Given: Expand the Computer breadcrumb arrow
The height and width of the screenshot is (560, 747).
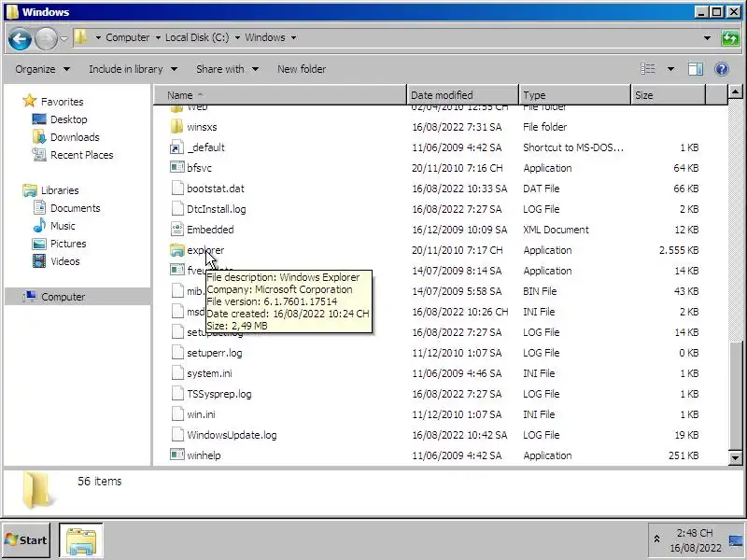Looking at the screenshot, I should coord(158,37).
